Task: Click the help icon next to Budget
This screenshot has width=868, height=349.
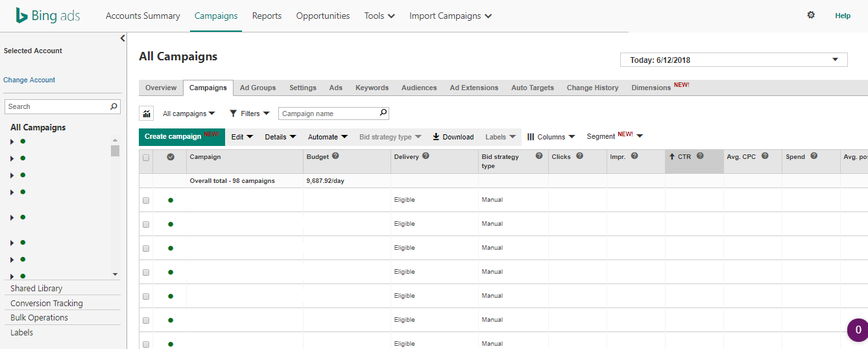Action: coord(335,156)
